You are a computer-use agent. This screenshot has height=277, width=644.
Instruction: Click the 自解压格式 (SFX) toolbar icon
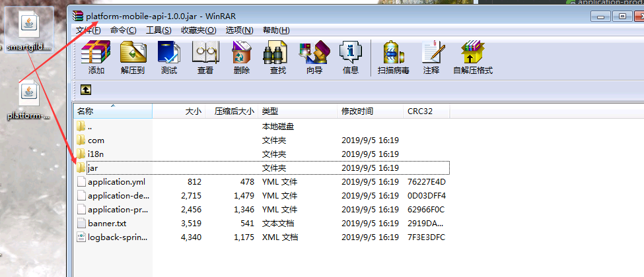[473, 53]
